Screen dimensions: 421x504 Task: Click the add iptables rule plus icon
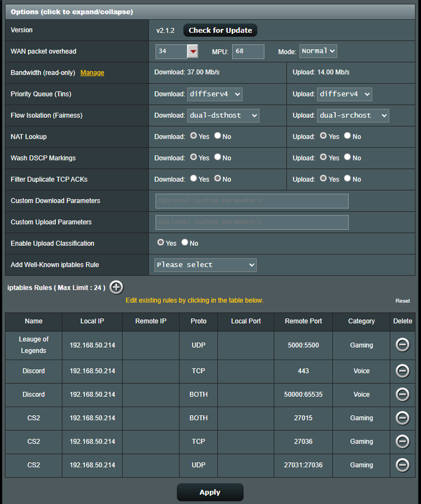coord(116,287)
